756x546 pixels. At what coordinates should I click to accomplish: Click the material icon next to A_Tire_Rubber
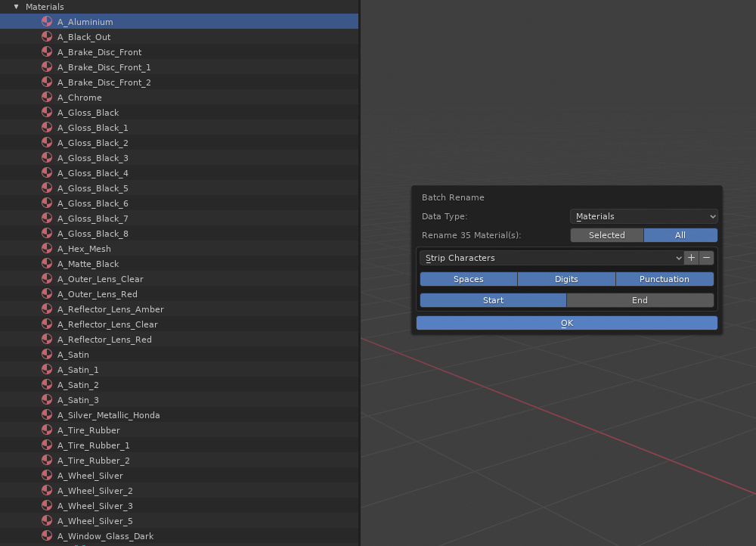click(46, 430)
